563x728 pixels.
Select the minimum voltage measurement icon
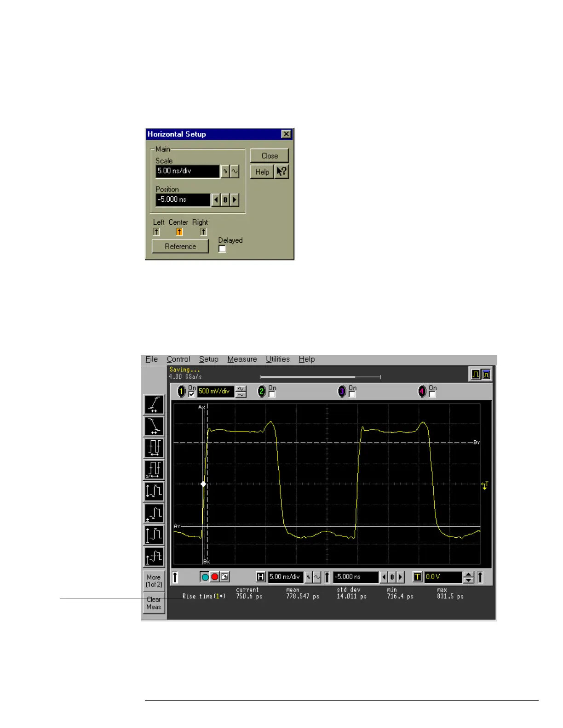pos(154,513)
